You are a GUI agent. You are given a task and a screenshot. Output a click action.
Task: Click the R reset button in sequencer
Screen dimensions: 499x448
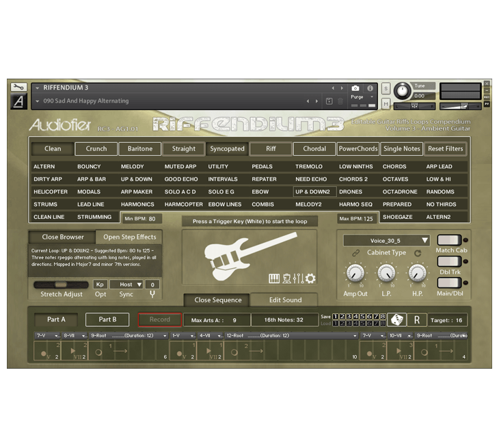pyautogui.click(x=416, y=320)
